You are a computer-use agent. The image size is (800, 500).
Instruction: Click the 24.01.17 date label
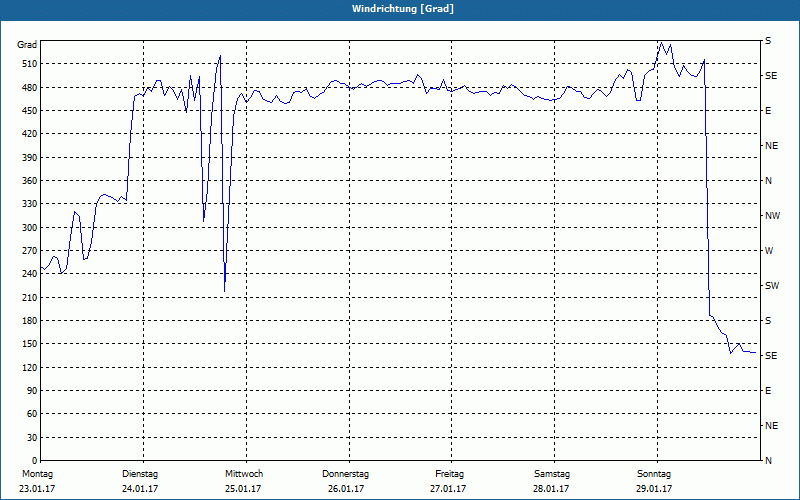(x=140, y=489)
